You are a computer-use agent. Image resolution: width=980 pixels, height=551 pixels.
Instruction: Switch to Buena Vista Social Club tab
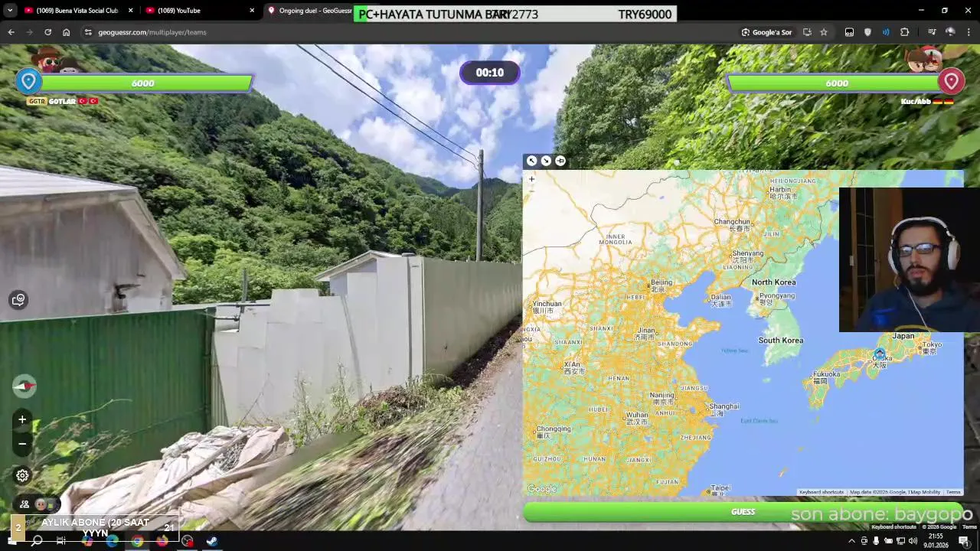(77, 11)
